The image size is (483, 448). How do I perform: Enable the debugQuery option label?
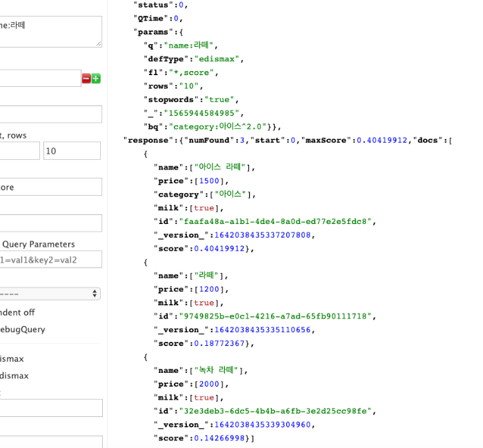click(23, 329)
